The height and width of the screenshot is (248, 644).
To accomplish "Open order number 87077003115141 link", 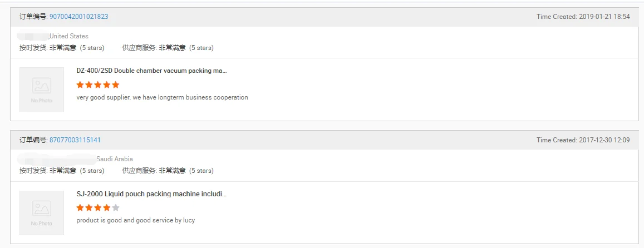I will click(x=75, y=140).
